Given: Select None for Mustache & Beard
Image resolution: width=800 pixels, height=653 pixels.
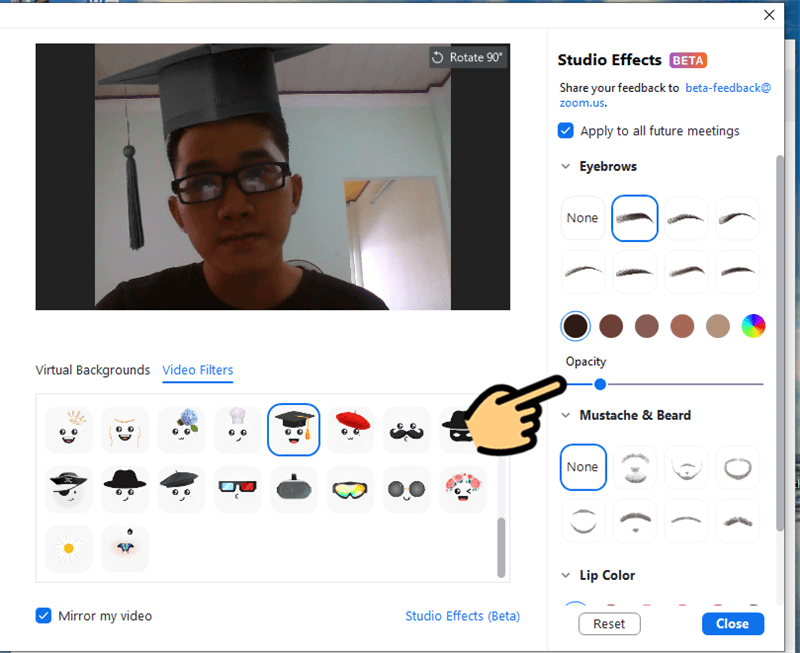Looking at the screenshot, I should [x=583, y=467].
